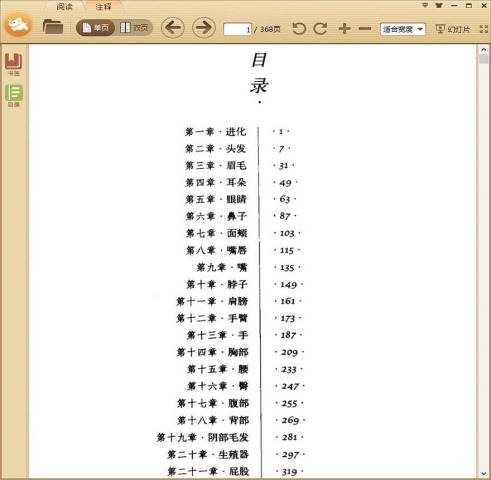Switch to 双页 double page view
Viewport: 491px width, 480px height.
click(134, 28)
